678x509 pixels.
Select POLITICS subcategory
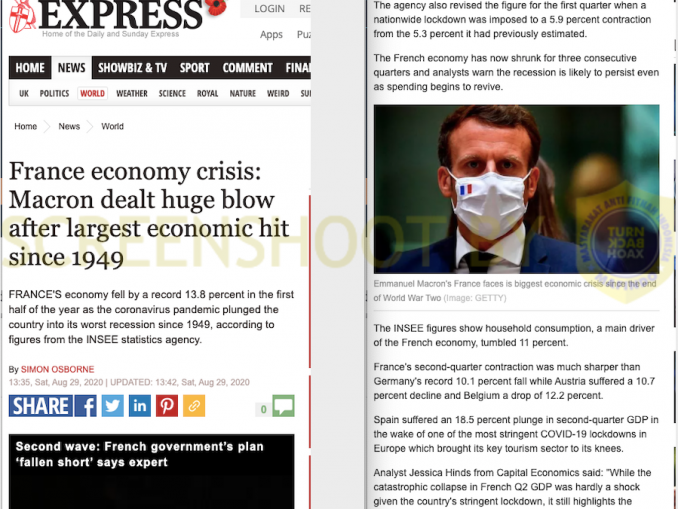(x=54, y=93)
